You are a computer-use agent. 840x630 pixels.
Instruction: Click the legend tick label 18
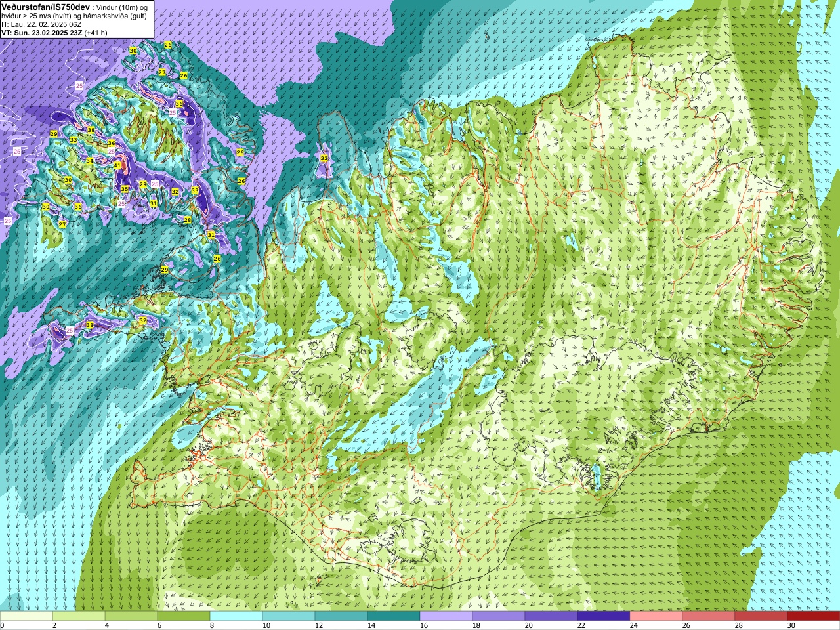(x=476, y=625)
